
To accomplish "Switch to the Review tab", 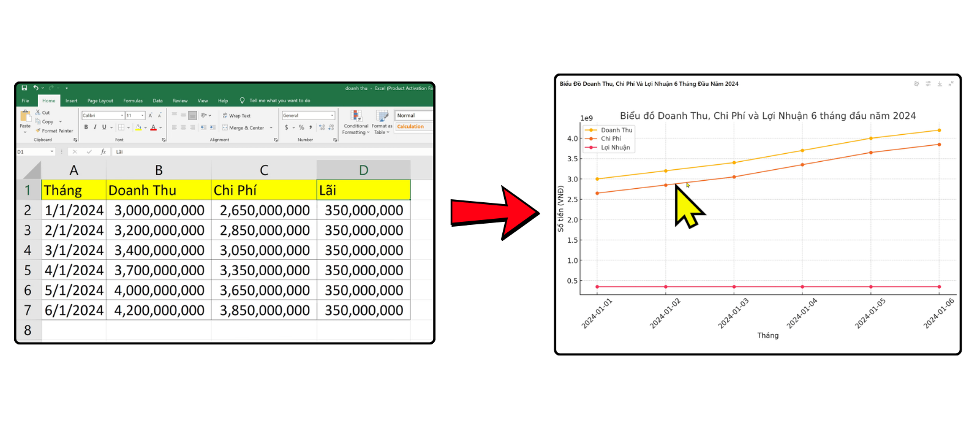I will (180, 101).
